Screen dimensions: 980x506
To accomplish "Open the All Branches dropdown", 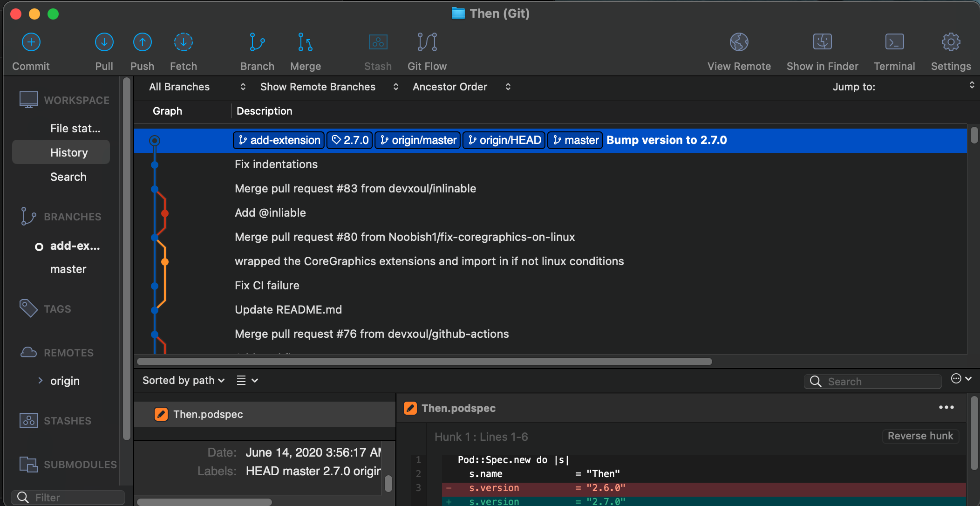I will tap(197, 87).
